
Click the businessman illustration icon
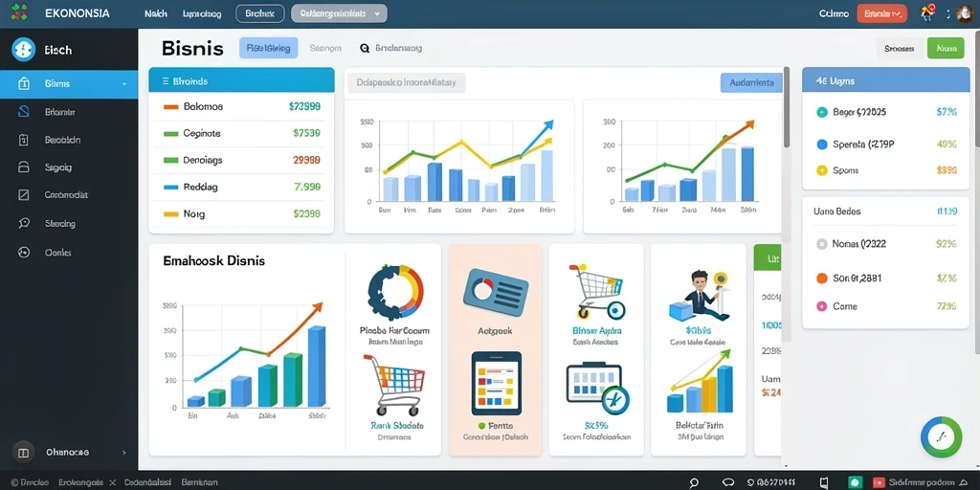pos(698,295)
